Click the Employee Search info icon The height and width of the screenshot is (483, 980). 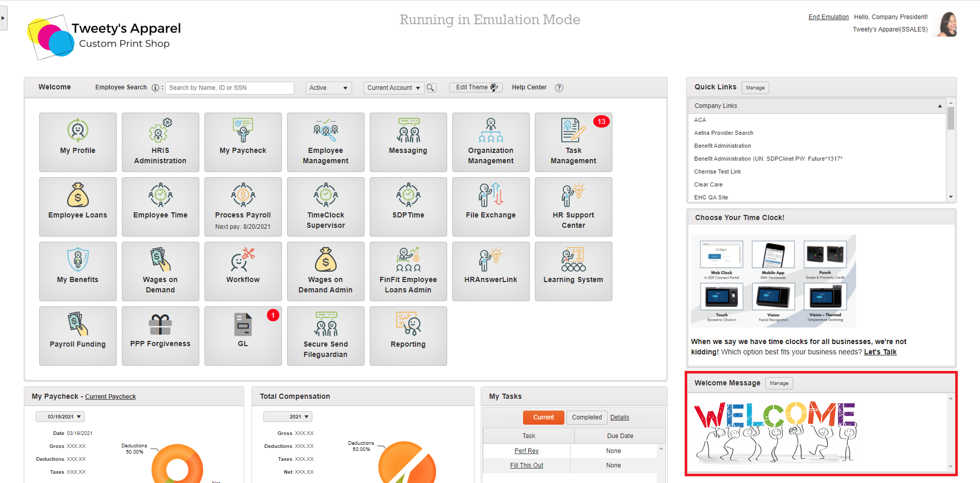(155, 88)
